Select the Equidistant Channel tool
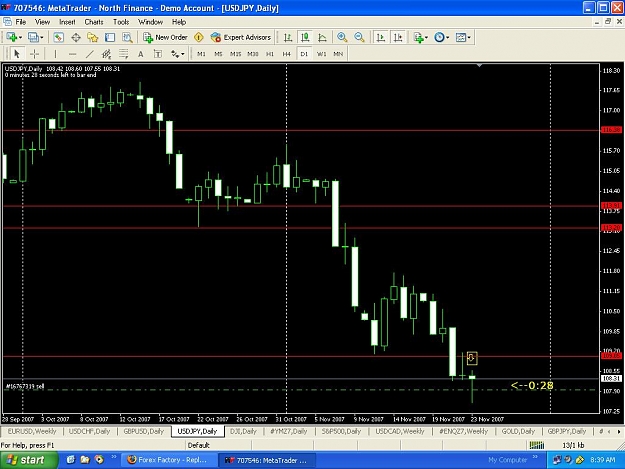 pyautogui.click(x=106, y=54)
